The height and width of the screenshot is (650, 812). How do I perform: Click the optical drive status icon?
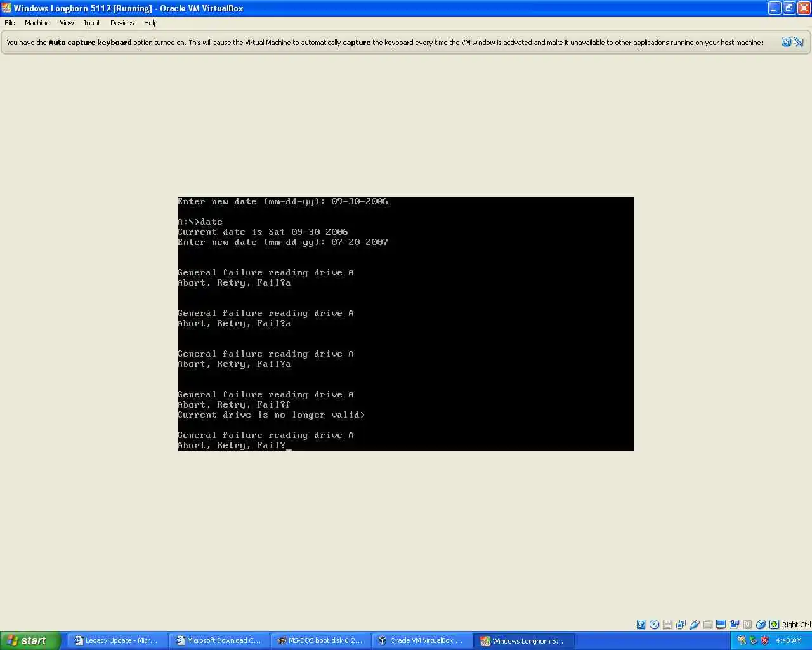click(654, 625)
